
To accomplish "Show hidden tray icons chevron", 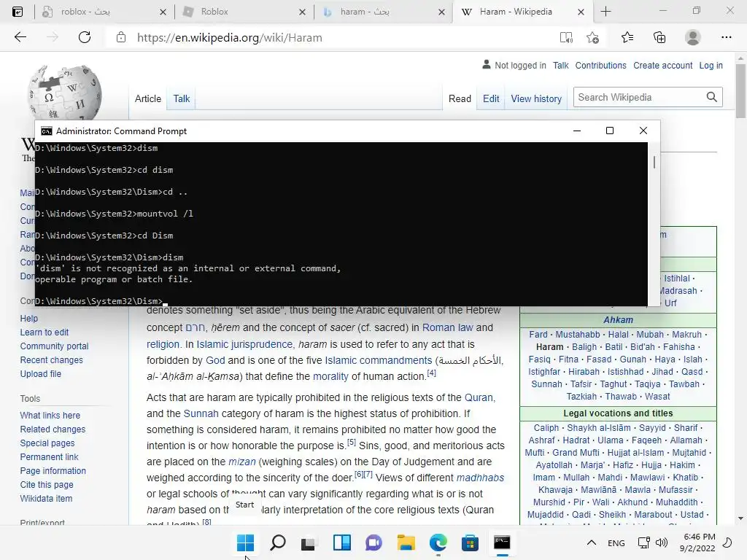I will [x=591, y=542].
